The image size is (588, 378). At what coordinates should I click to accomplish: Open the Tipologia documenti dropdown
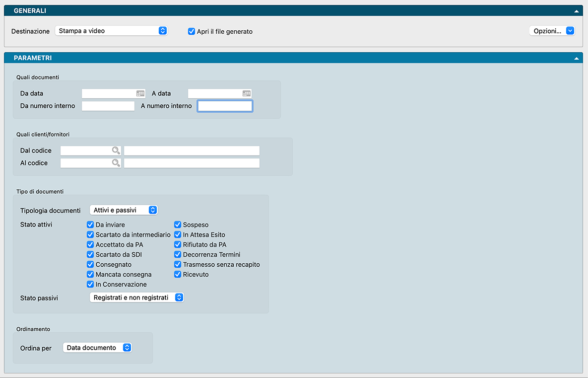click(124, 210)
